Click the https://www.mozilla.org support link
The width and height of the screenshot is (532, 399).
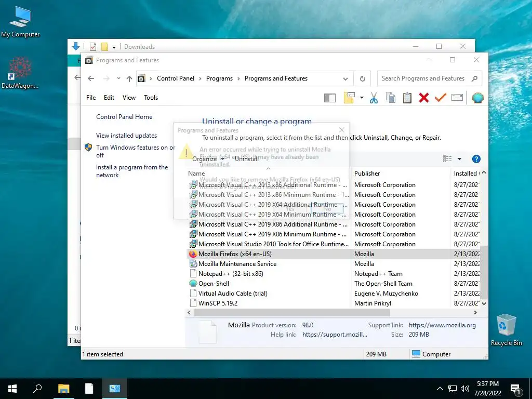pos(442,325)
